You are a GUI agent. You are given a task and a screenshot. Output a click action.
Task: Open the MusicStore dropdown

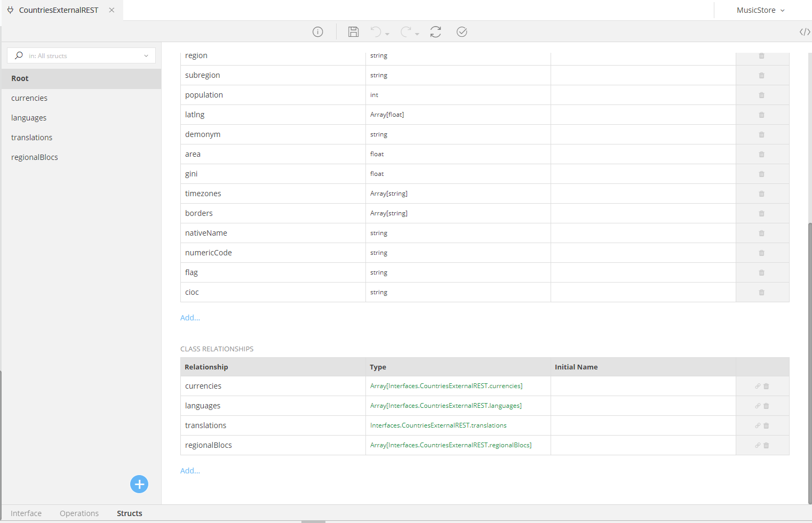click(760, 10)
